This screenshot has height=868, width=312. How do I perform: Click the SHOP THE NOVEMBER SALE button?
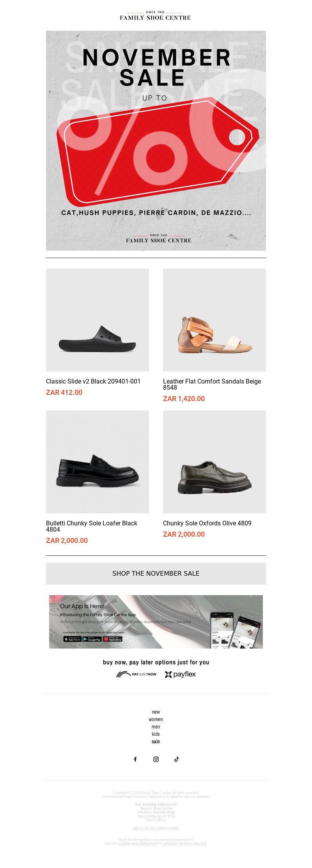[156, 573]
